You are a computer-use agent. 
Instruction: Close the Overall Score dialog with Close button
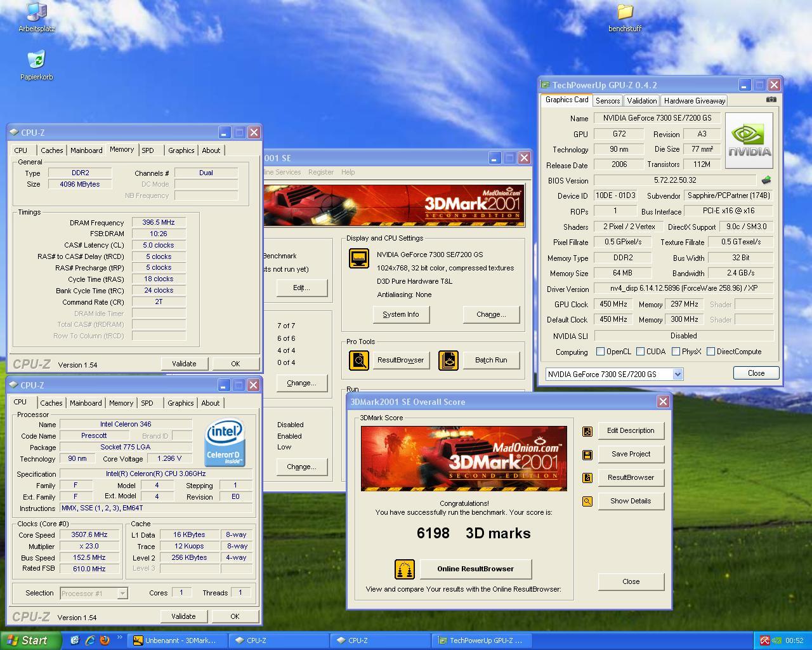coord(631,582)
